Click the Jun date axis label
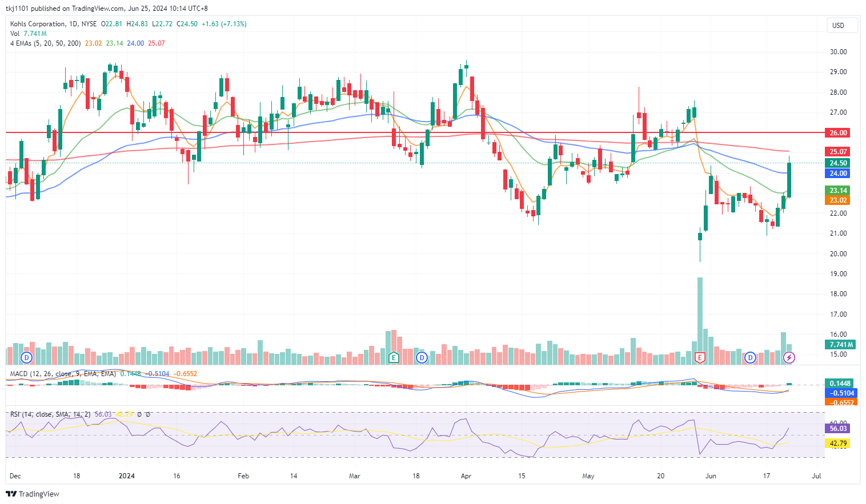Image resolution: width=866 pixels, height=504 pixels. 711,476
